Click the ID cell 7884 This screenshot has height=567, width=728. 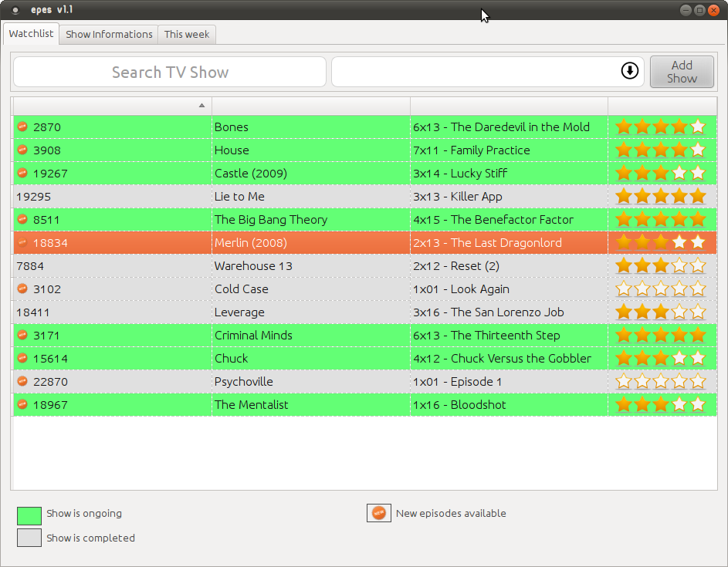click(113, 266)
